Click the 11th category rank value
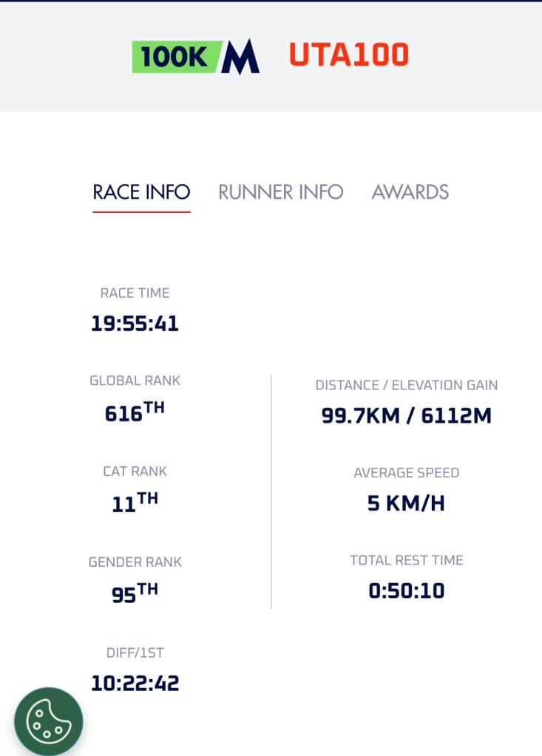The width and height of the screenshot is (542, 756). [x=135, y=503]
